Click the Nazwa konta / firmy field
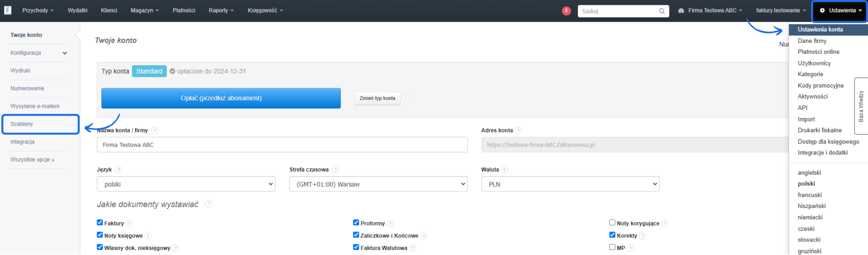 [x=282, y=145]
